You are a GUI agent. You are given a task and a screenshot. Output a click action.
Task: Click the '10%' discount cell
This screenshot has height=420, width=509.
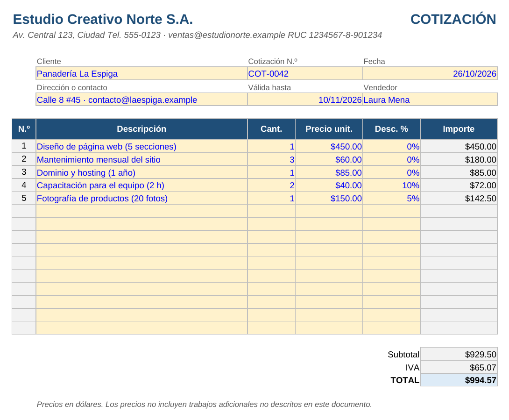[x=391, y=185]
